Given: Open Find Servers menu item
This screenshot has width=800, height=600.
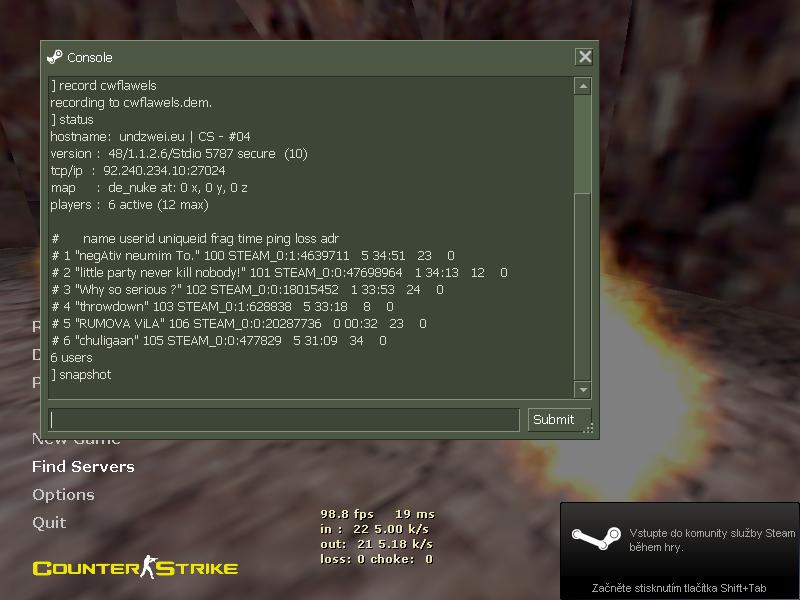Looking at the screenshot, I should [x=83, y=467].
